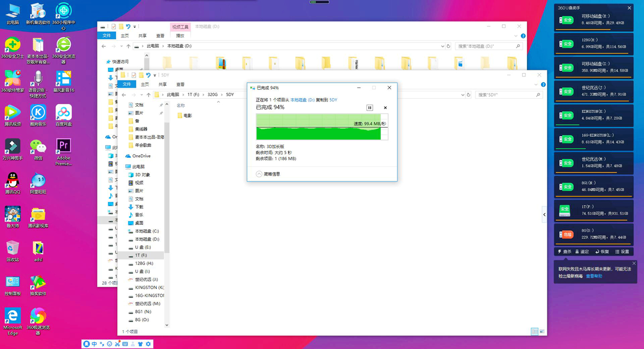The width and height of the screenshot is (644, 349).
Task: Click the transfer speed graph in copy dialog
Action: [x=322, y=127]
